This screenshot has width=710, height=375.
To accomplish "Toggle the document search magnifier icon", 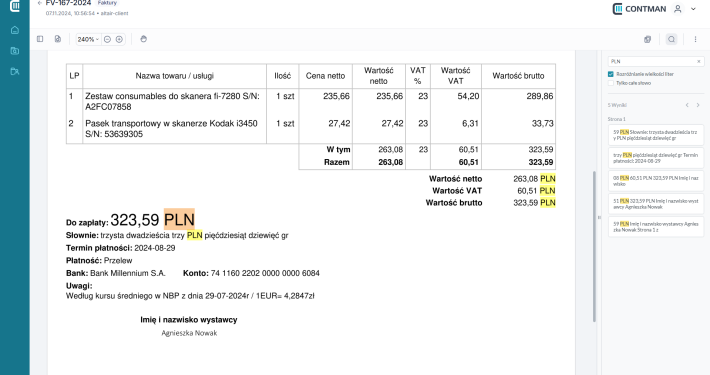I will [x=671, y=39].
